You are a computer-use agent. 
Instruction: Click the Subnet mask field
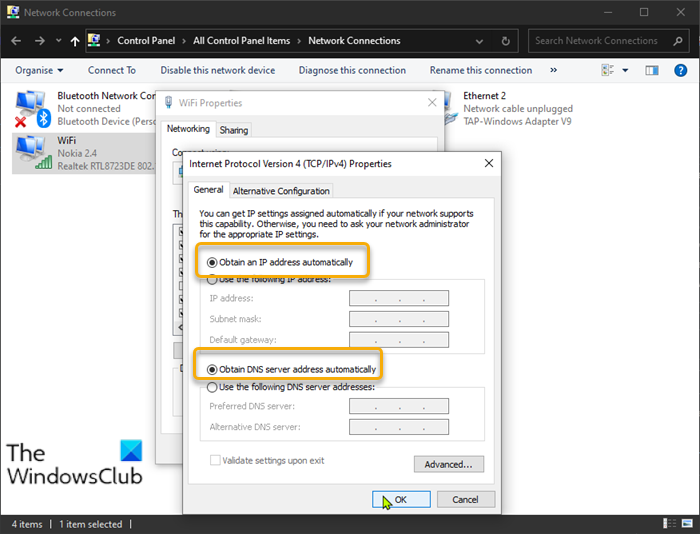(x=399, y=319)
